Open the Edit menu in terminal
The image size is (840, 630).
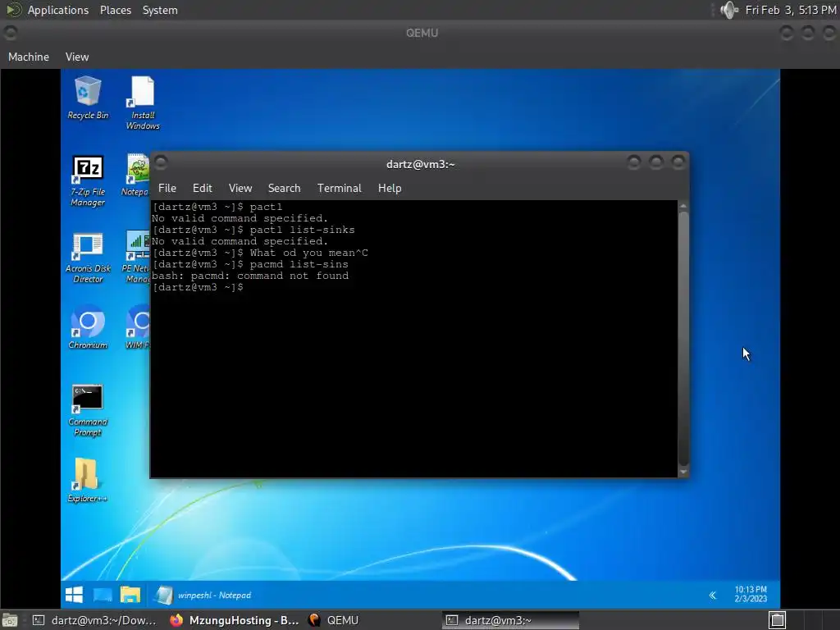[x=203, y=188]
